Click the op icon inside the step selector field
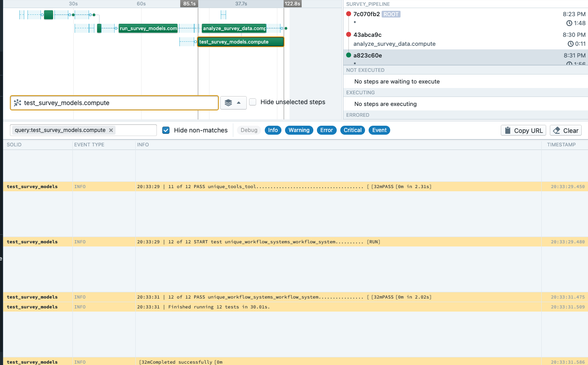Screen dimensions: 588x365 (17, 103)
